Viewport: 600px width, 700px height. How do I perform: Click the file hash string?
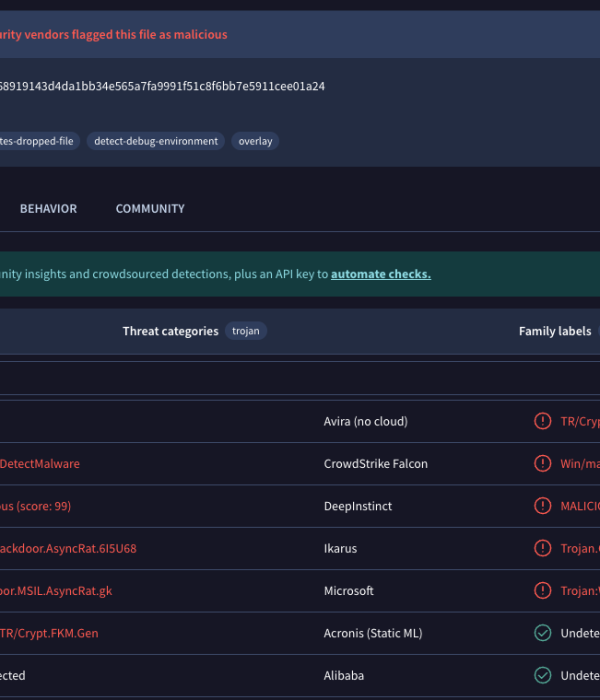(x=162, y=86)
